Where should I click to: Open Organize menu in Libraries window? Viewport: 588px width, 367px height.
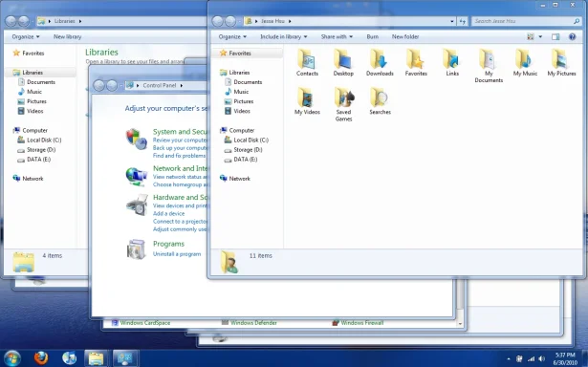(x=26, y=36)
